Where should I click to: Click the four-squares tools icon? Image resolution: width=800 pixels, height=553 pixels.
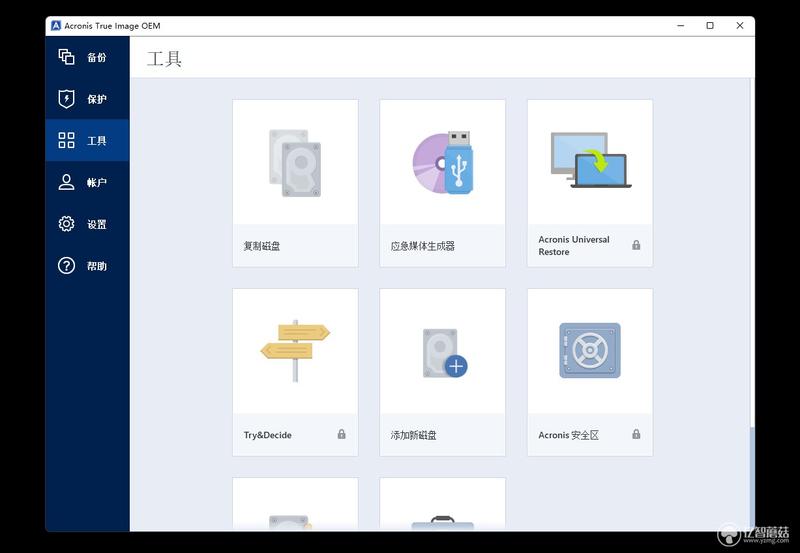click(66, 140)
